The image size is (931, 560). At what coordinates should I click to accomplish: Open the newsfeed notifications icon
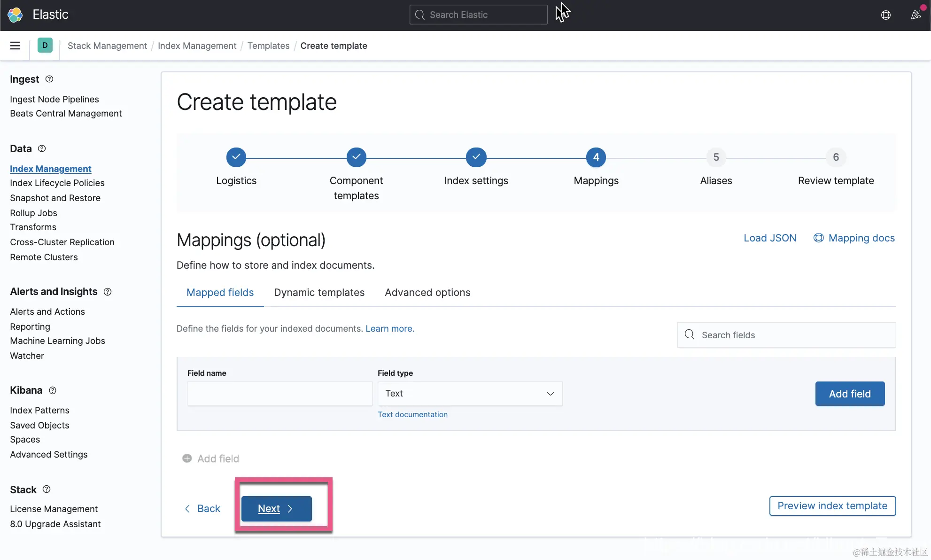click(915, 15)
